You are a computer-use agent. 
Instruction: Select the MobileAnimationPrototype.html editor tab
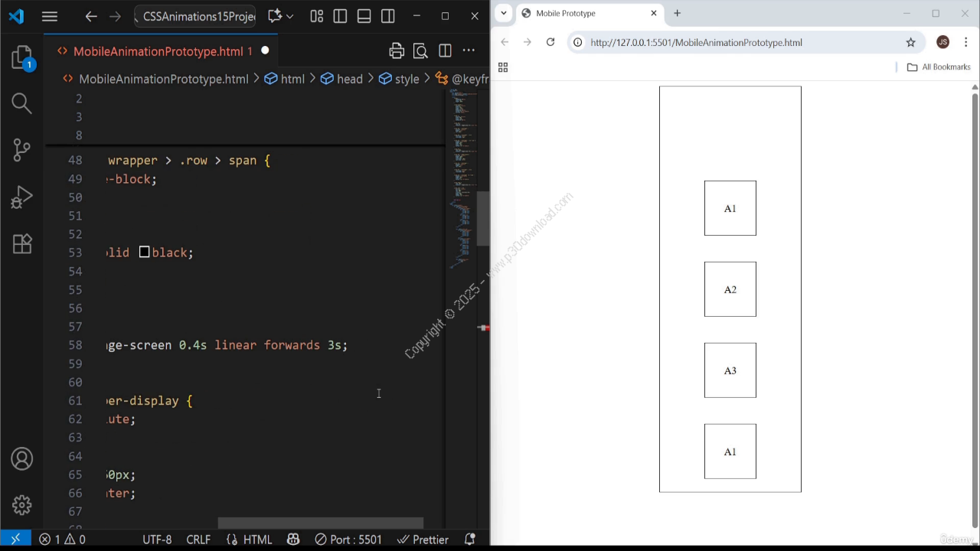(x=158, y=51)
